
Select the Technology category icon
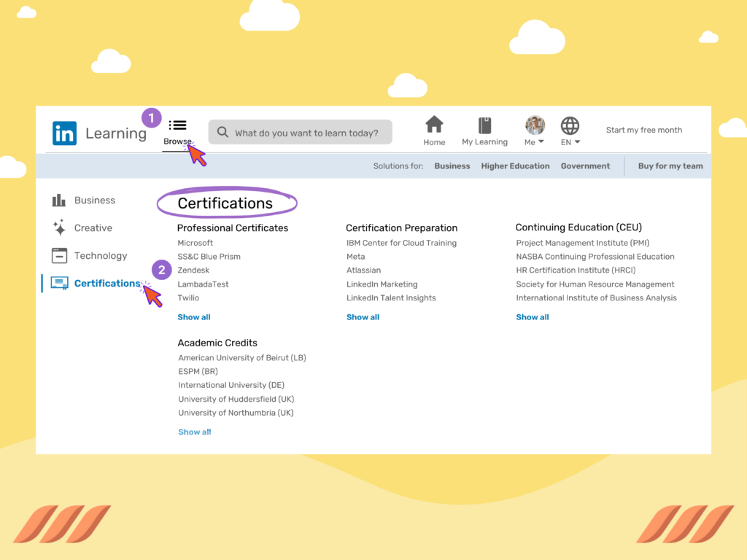61,255
